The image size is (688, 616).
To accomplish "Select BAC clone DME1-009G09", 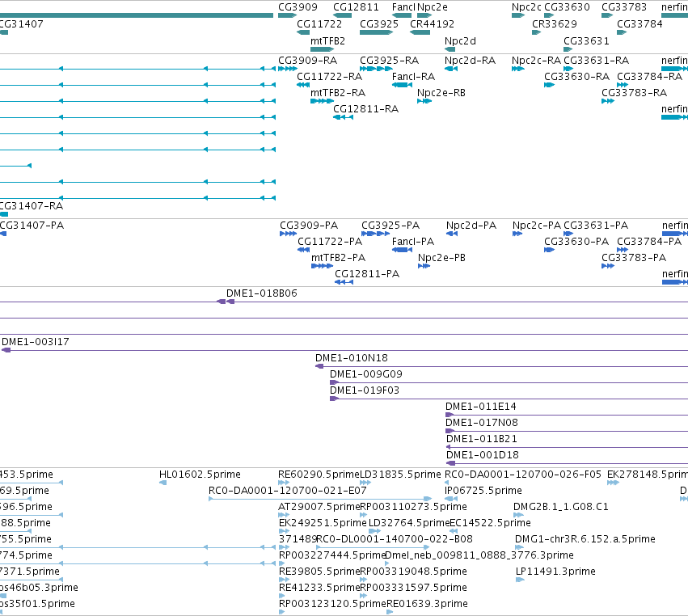I will pos(366,374).
